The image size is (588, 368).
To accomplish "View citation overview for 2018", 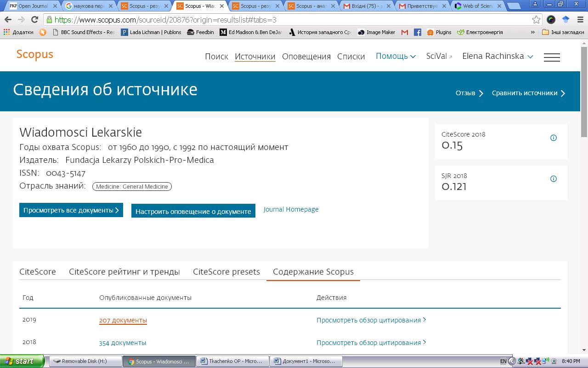I will (371, 343).
